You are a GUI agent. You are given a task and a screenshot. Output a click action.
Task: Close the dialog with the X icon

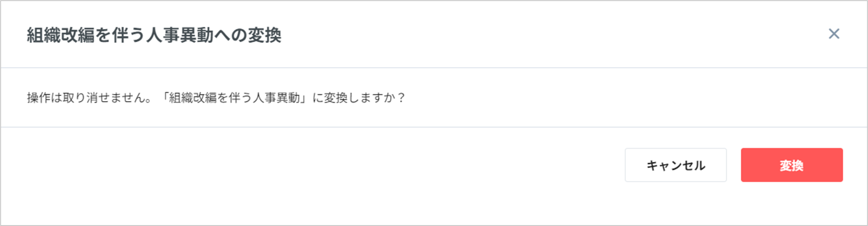834,34
